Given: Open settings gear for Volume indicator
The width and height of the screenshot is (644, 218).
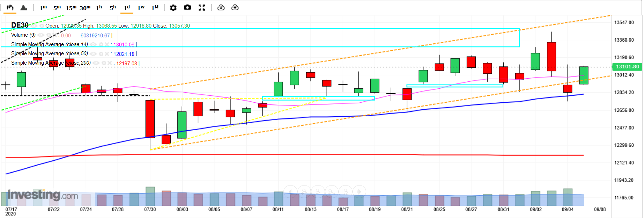Looking at the screenshot, I should [x=49, y=35].
